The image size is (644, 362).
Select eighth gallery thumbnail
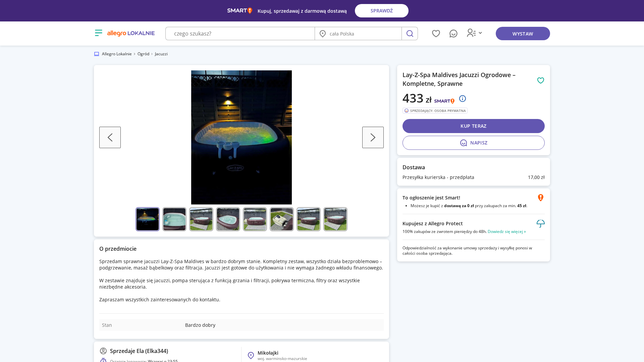[x=335, y=219]
